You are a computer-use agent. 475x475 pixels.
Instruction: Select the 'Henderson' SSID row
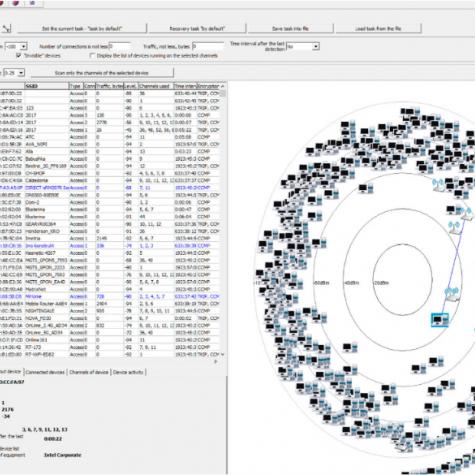[x=110, y=231]
